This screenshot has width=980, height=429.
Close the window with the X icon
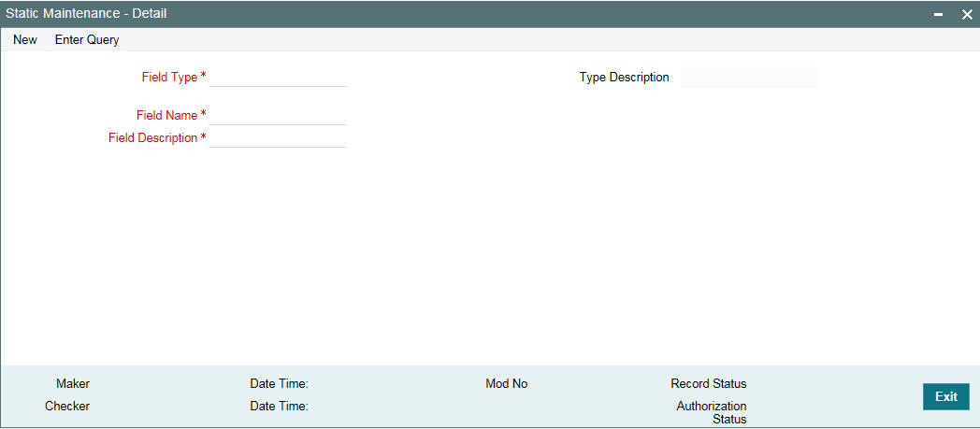point(967,14)
